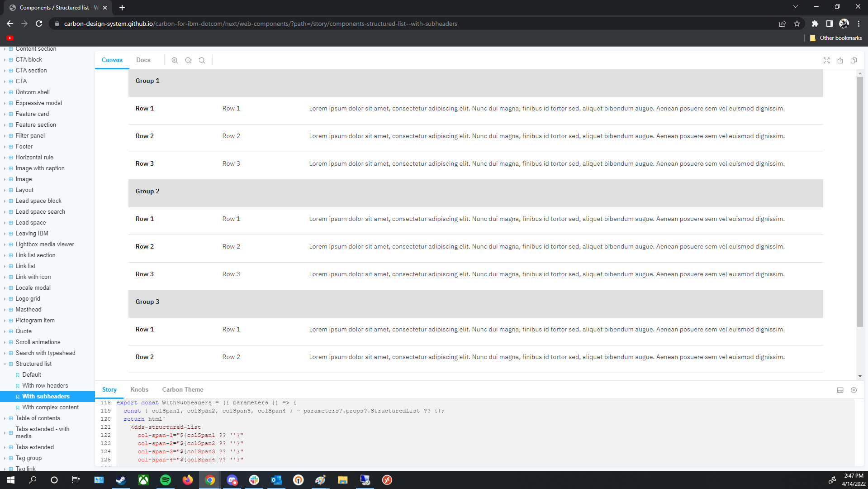Open Windows search in taskbar
Viewport: 868px width, 489px height.
(x=33, y=480)
